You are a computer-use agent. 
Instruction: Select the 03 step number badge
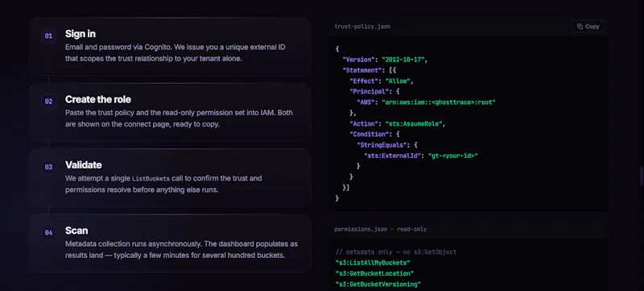coord(48,168)
